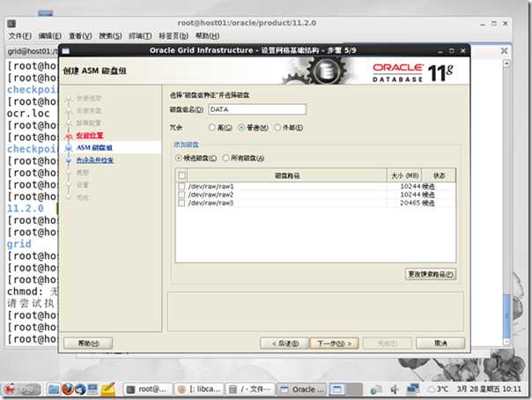
Task: Sort by the 状态 status column header
Action: 439,175
